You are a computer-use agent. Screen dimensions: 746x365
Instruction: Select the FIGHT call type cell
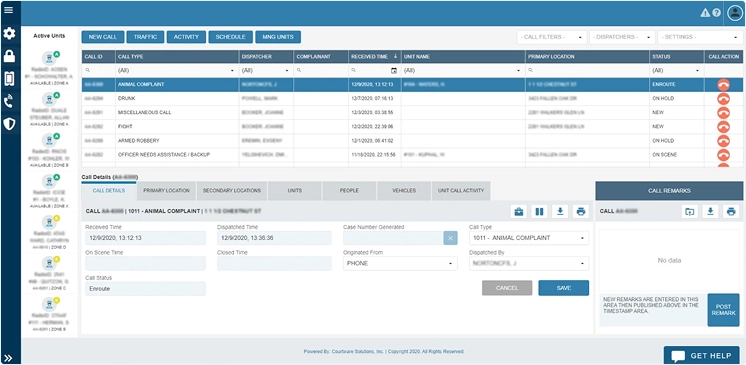click(177, 127)
